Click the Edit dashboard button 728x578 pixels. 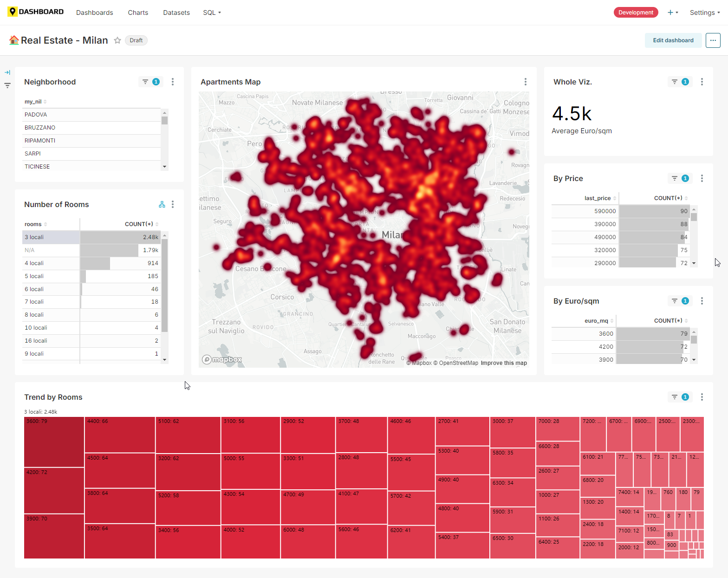(x=673, y=40)
